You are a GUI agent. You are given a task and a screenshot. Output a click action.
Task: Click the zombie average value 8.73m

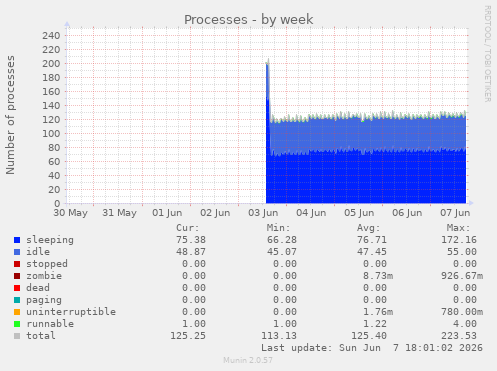[x=378, y=276]
